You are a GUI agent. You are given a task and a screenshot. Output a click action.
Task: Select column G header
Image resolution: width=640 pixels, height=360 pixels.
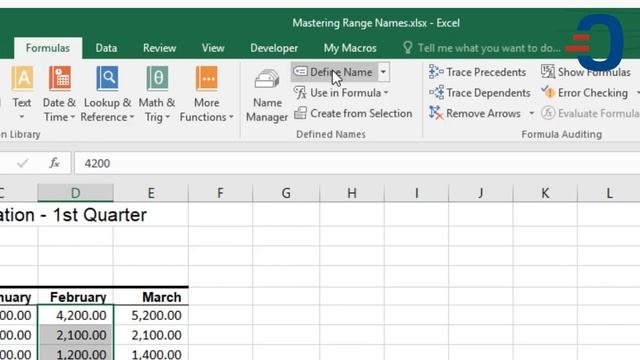pyautogui.click(x=286, y=193)
